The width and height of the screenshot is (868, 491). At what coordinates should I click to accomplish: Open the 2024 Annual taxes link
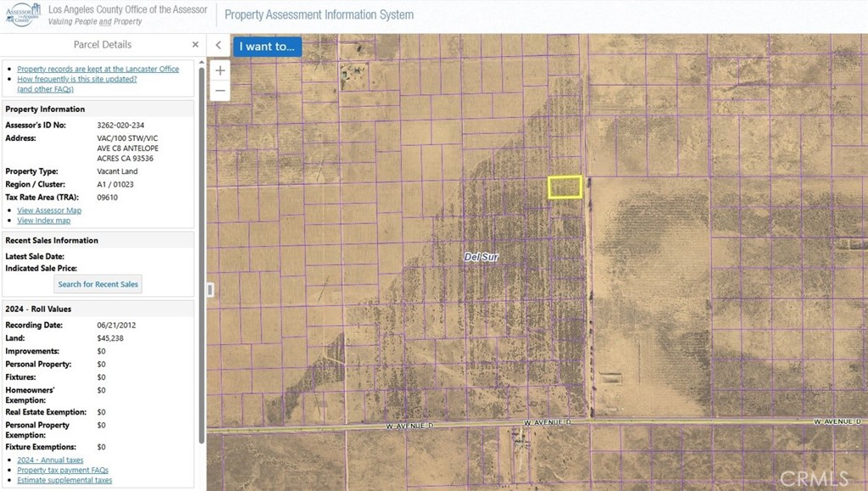point(50,460)
